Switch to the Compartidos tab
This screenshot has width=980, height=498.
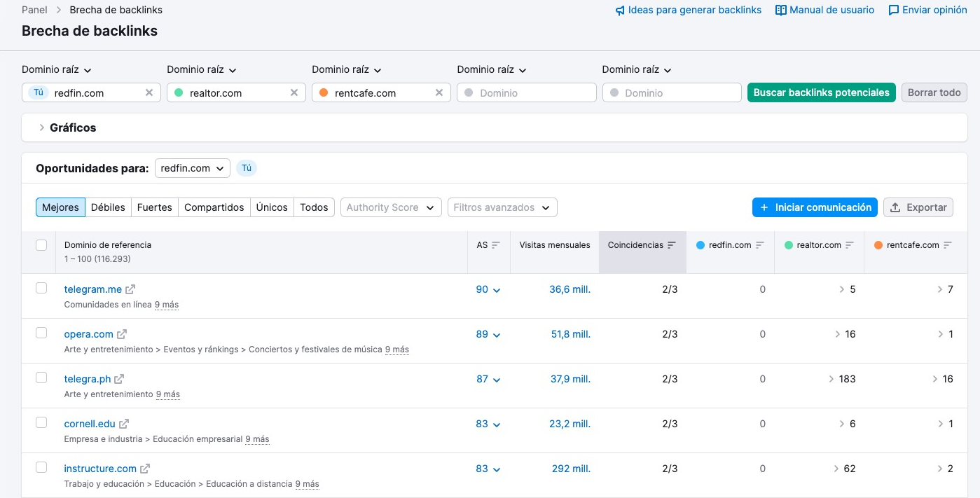(214, 207)
